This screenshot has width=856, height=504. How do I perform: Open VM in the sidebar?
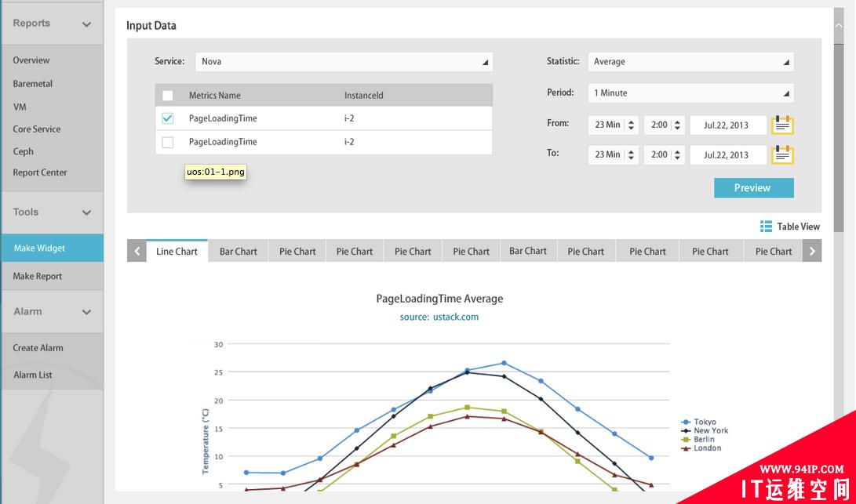click(20, 107)
